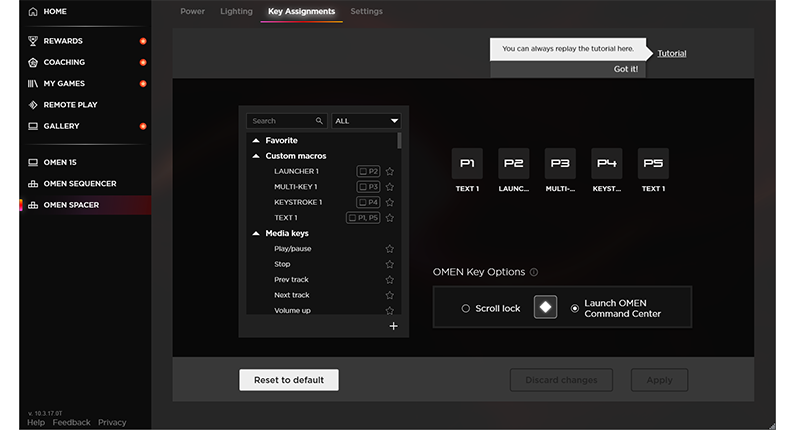Dismiss the tooltip with Got it!
The image size is (795, 430).
626,69
